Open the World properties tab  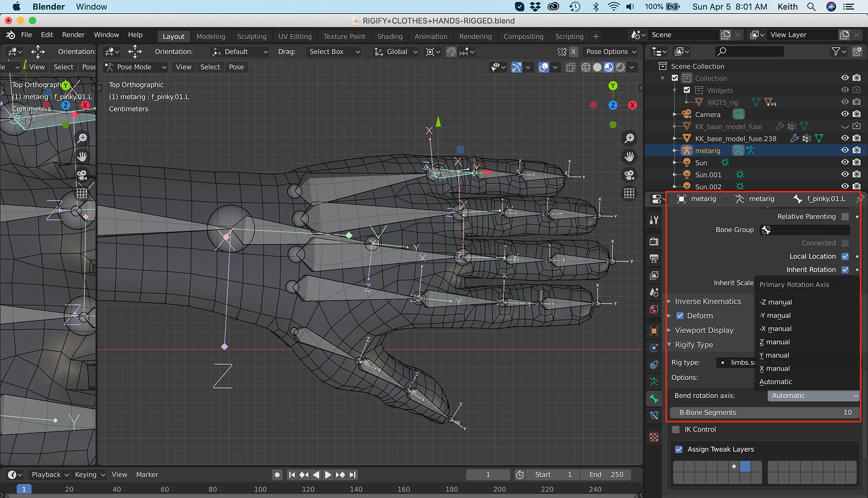(x=654, y=309)
